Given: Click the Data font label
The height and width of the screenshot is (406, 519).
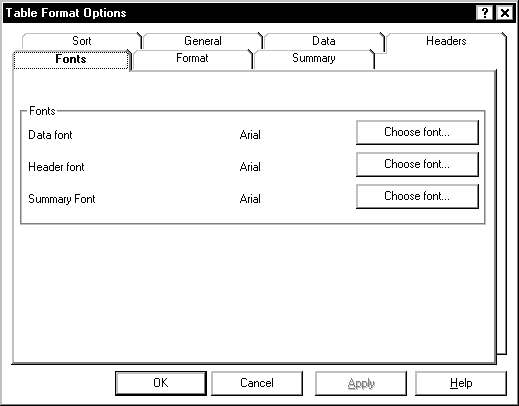Looking at the screenshot, I should click(x=50, y=135).
